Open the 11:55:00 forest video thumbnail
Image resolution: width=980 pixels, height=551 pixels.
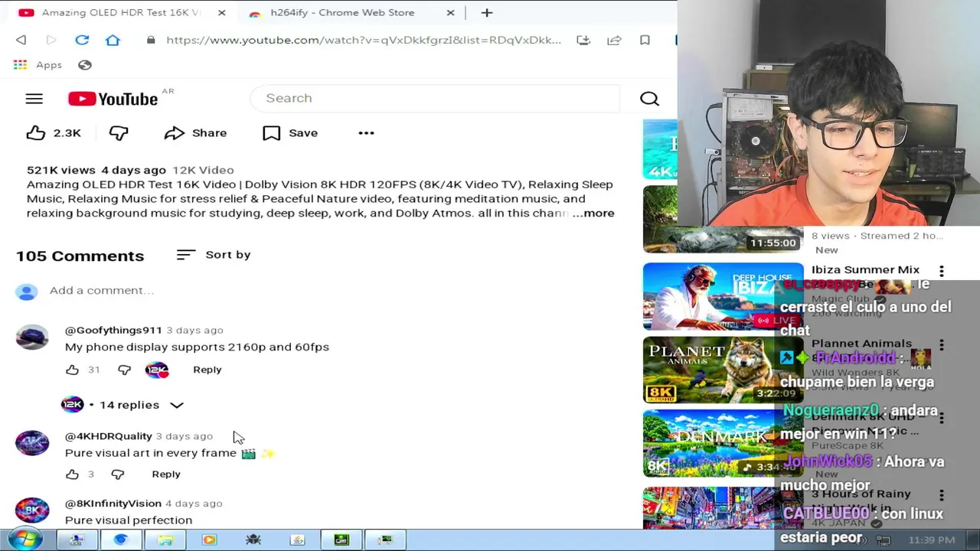pos(723,219)
